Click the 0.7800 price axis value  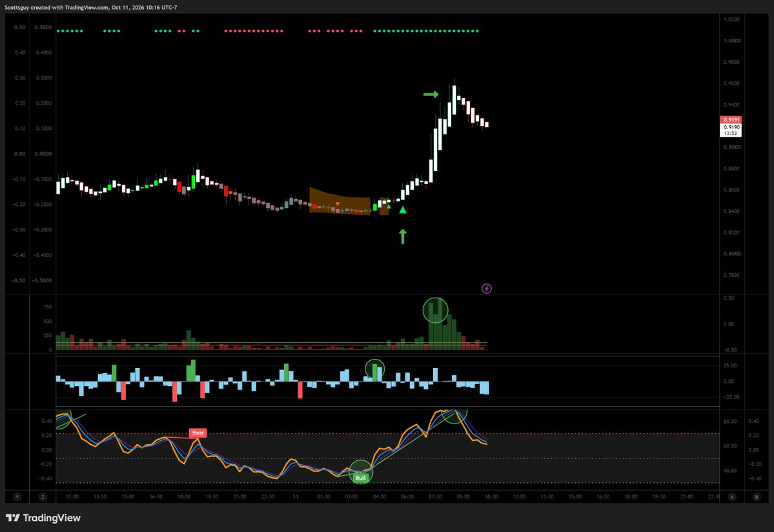(731, 275)
